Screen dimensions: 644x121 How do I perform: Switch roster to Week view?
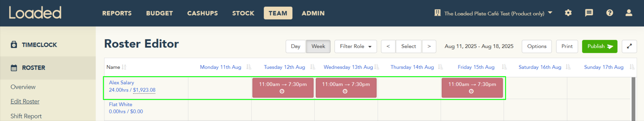[x=318, y=46]
